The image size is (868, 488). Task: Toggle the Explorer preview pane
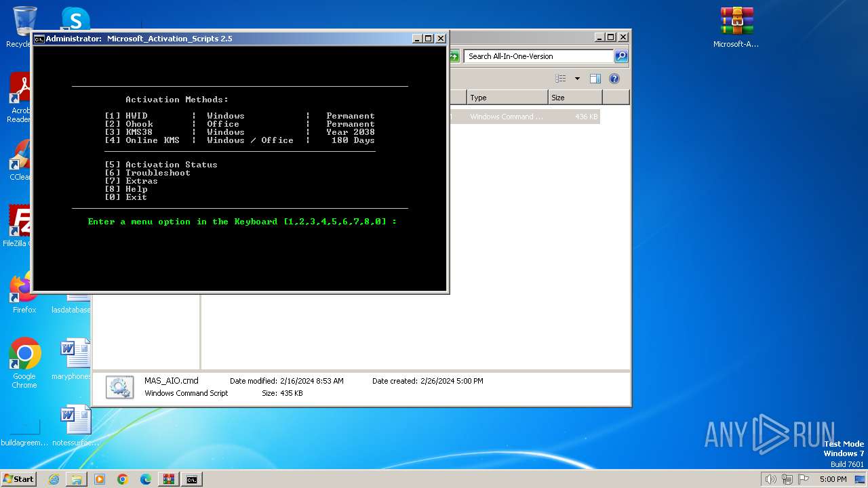(x=595, y=79)
